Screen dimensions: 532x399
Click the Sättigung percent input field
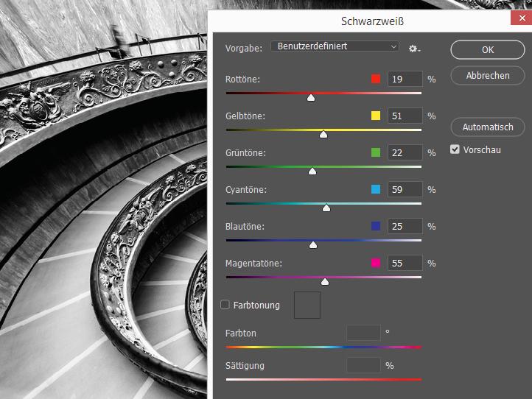(363, 365)
